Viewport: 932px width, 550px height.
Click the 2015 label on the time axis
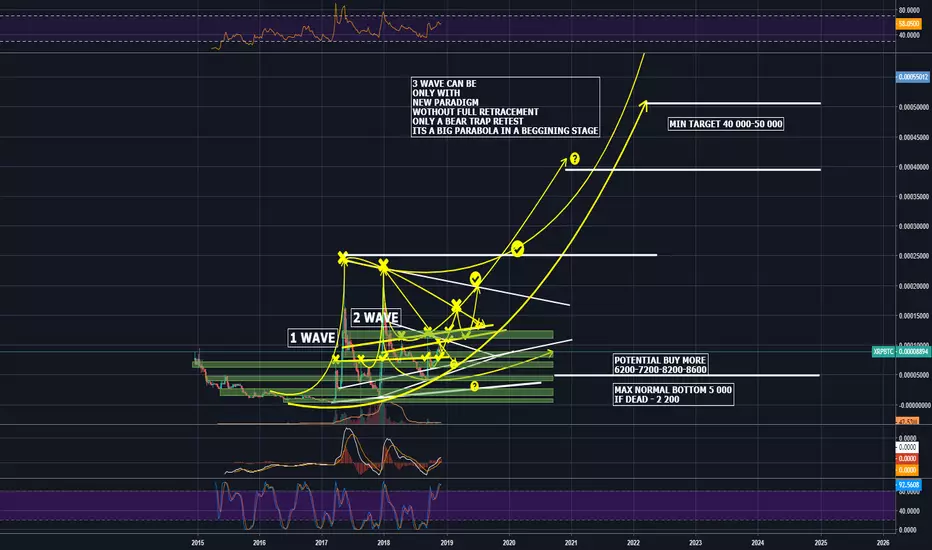click(198, 542)
